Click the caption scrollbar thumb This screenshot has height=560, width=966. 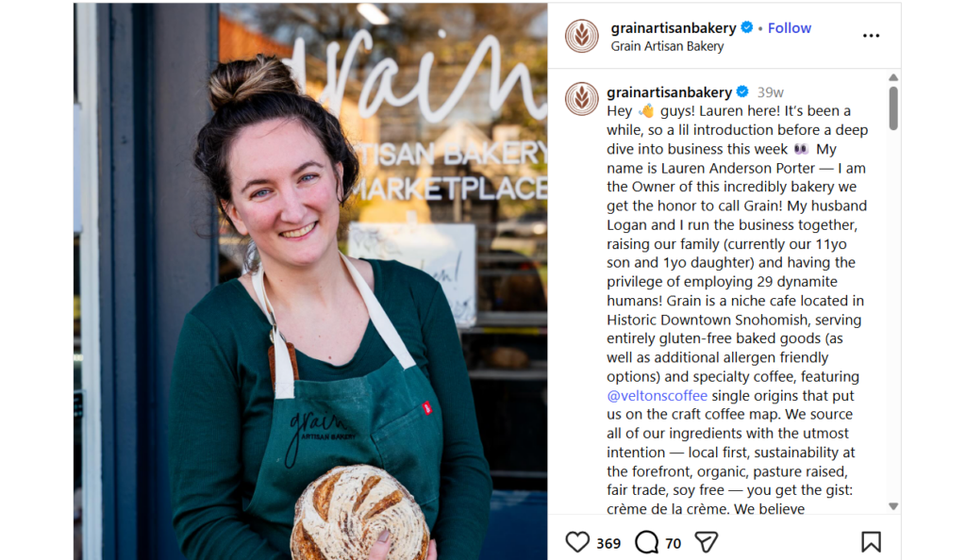click(x=893, y=108)
